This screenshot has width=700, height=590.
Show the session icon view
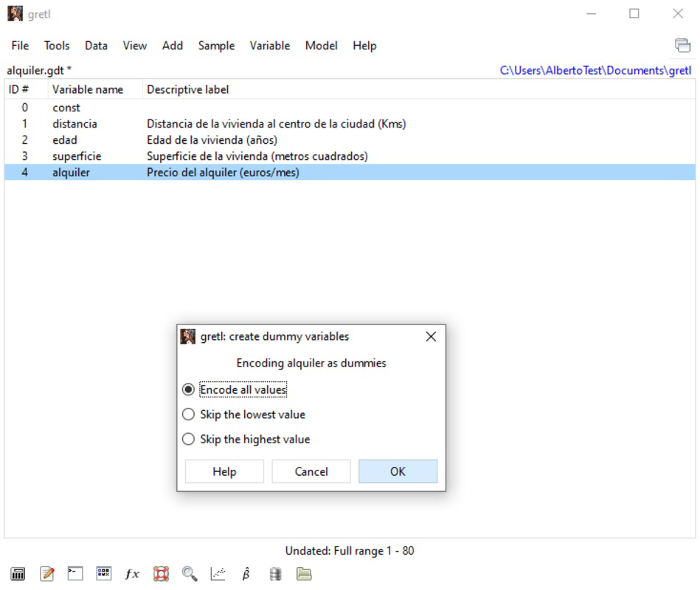coord(103,574)
